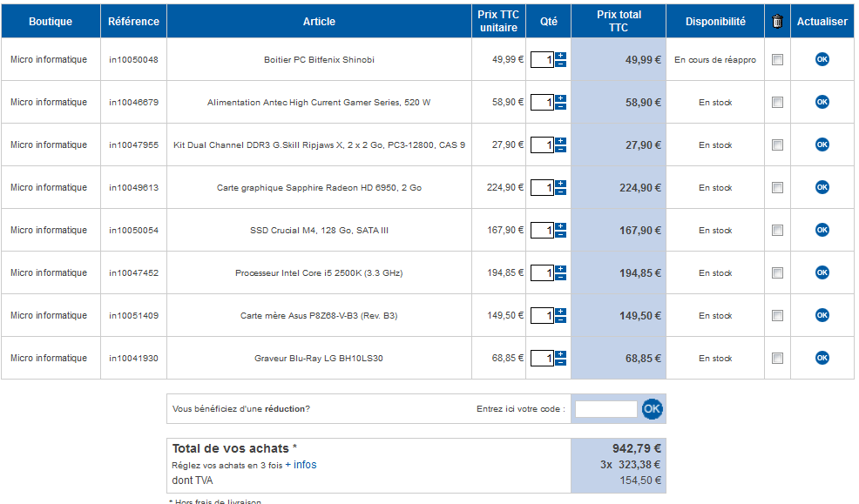
Task: Click OK update icon for Graveur Blu-Ray LG
Action: tap(822, 358)
